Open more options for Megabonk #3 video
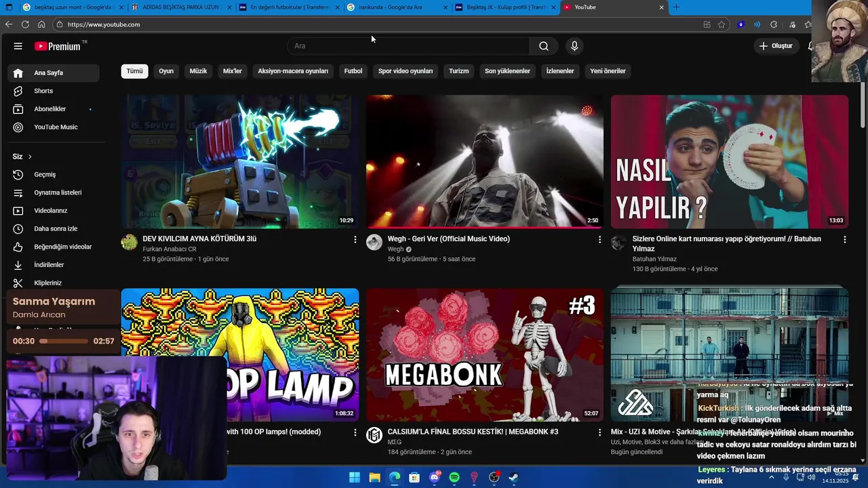The height and width of the screenshot is (488, 868). 599,432
